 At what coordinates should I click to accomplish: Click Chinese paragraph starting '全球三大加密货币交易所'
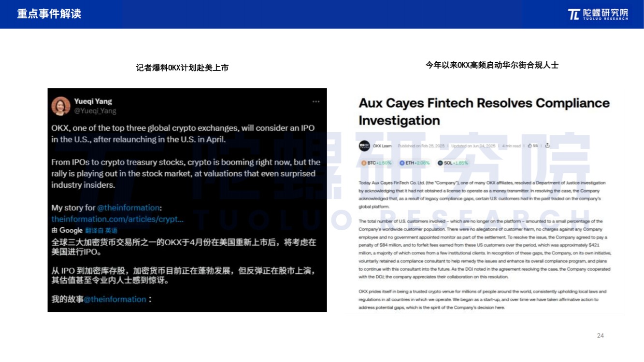184,247
